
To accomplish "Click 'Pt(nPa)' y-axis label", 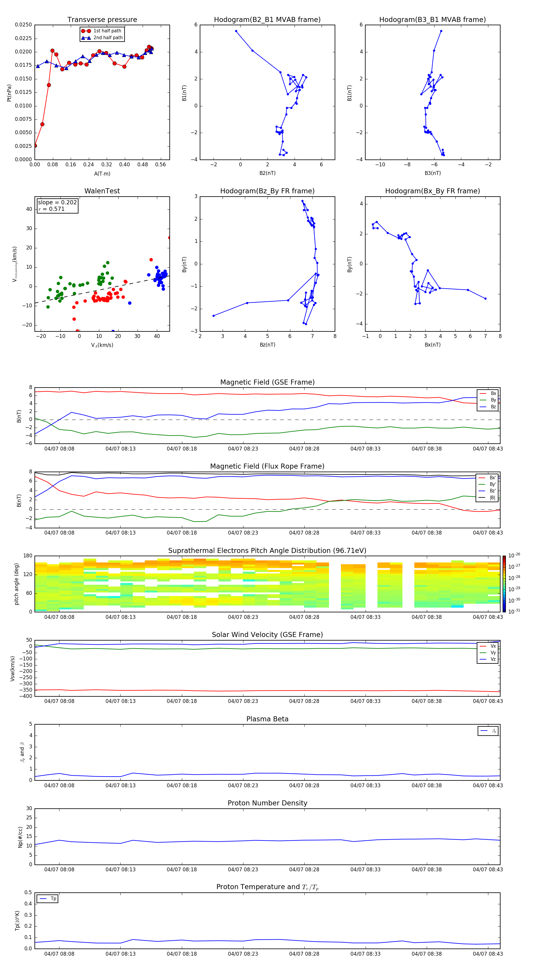I will tap(9, 92).
